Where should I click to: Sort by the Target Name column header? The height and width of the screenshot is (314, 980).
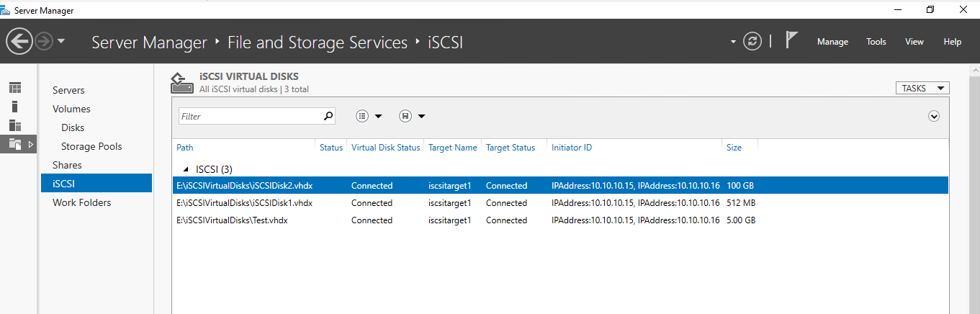tap(452, 148)
